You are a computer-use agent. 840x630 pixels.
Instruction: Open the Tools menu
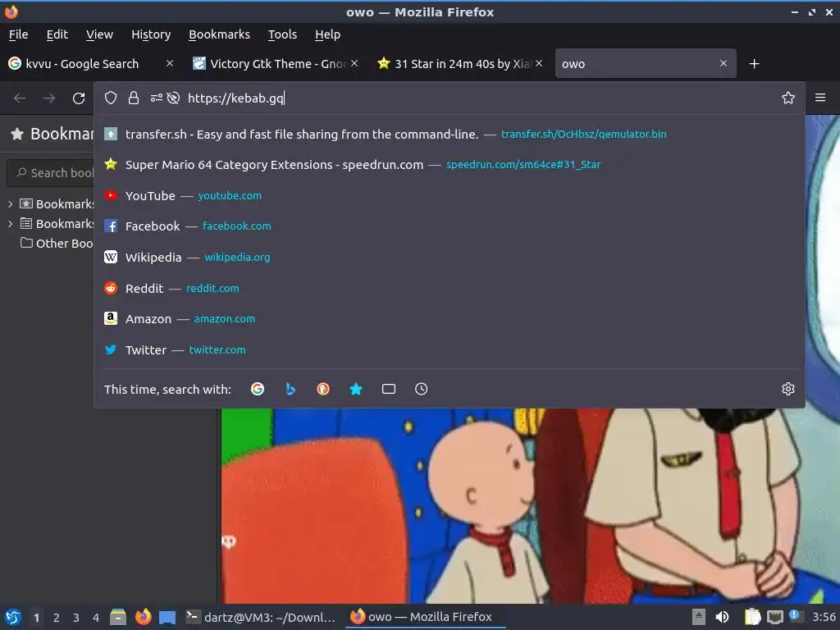point(282,34)
